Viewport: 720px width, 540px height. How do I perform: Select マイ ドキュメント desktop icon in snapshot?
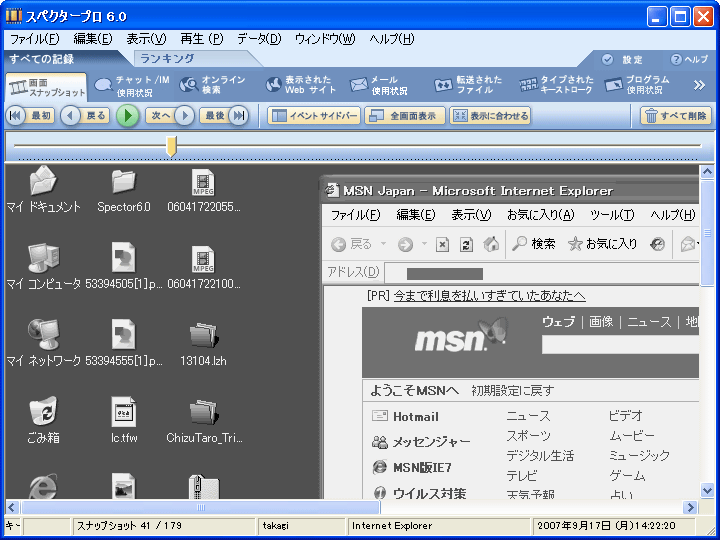point(44,190)
